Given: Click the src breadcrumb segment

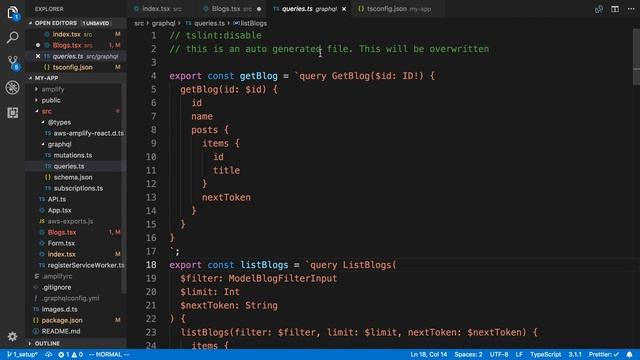Looking at the screenshot, I should tap(139, 23).
